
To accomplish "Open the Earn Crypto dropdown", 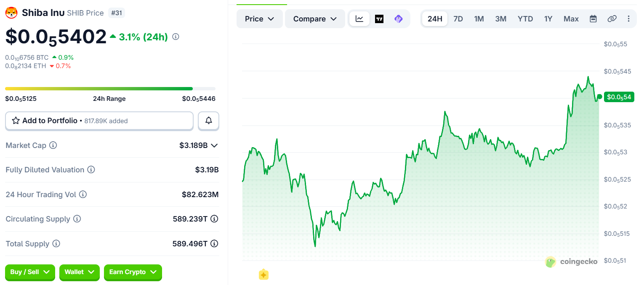I will tap(133, 272).
